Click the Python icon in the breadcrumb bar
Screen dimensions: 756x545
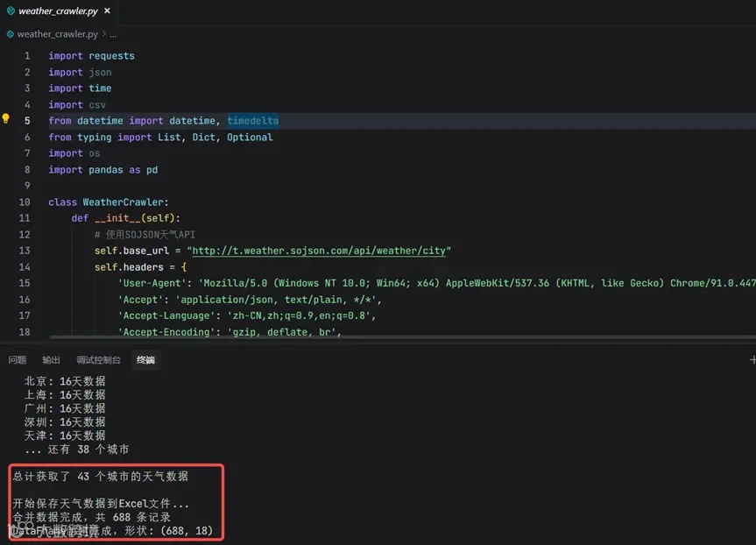point(11,34)
